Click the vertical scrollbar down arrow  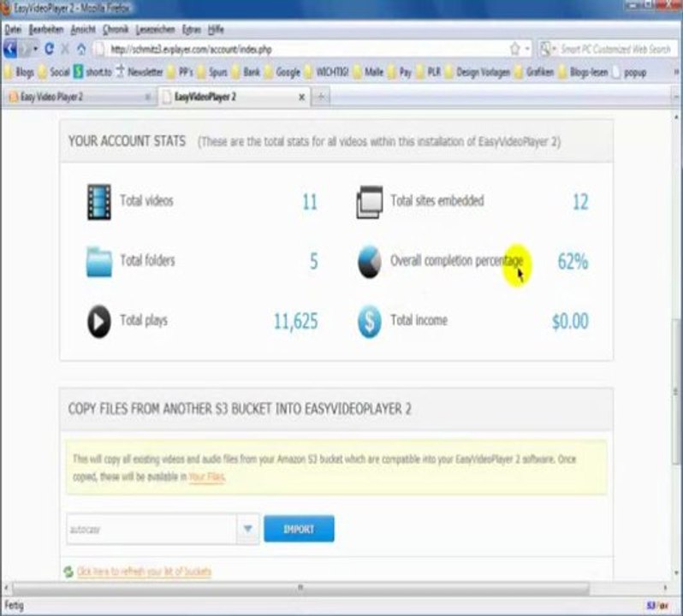pyautogui.click(x=676, y=573)
